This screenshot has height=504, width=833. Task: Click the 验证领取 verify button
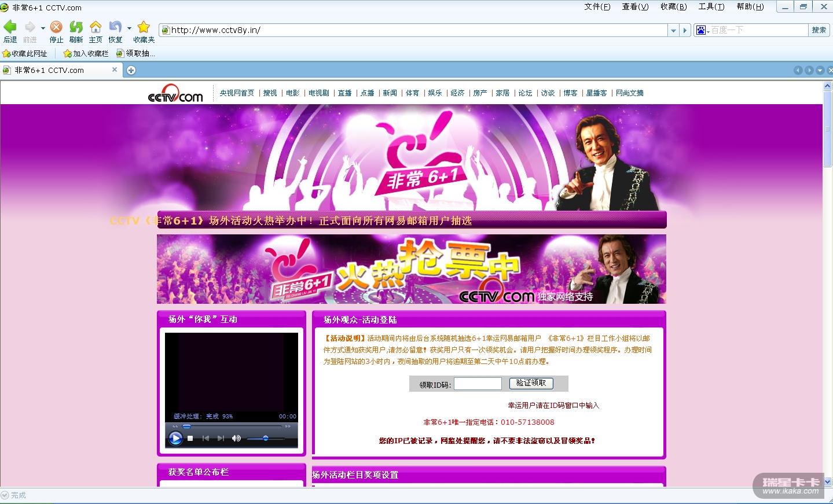[531, 383]
